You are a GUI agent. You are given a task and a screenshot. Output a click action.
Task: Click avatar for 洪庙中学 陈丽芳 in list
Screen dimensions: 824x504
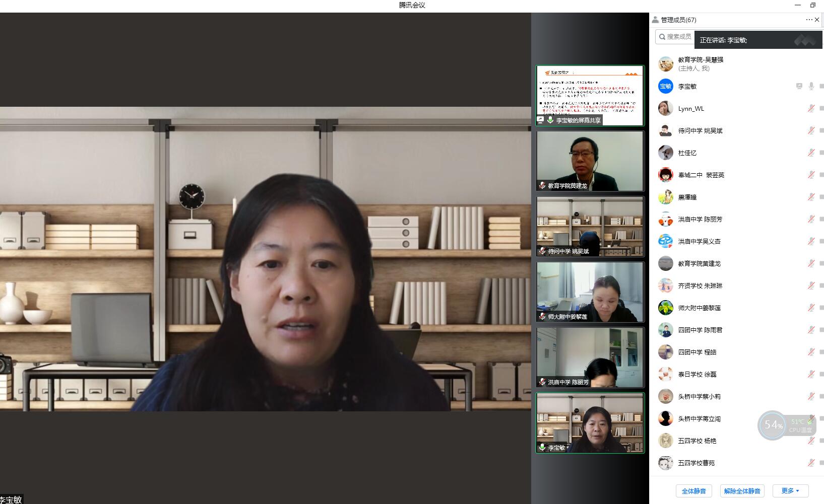point(666,219)
